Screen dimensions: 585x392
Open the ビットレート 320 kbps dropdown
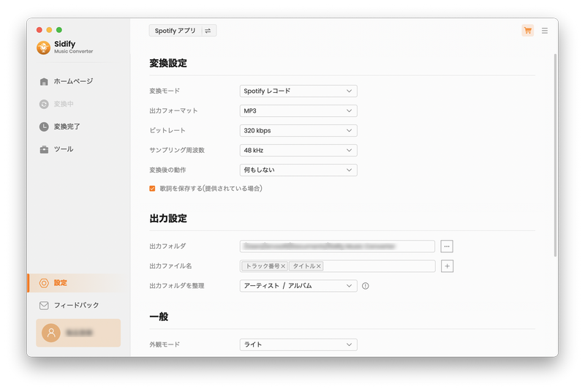click(x=298, y=130)
